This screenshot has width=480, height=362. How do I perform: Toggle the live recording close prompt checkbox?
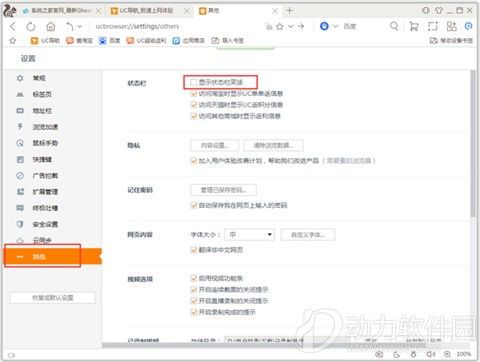coord(194,301)
